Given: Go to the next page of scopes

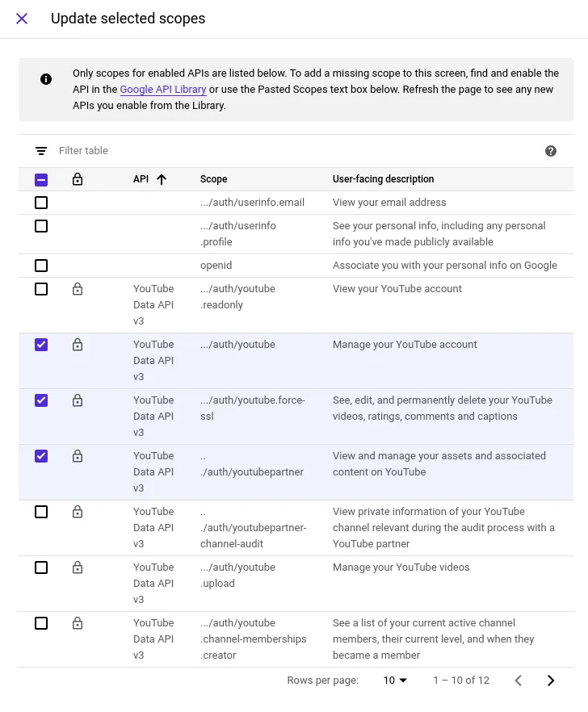Looking at the screenshot, I should [551, 681].
